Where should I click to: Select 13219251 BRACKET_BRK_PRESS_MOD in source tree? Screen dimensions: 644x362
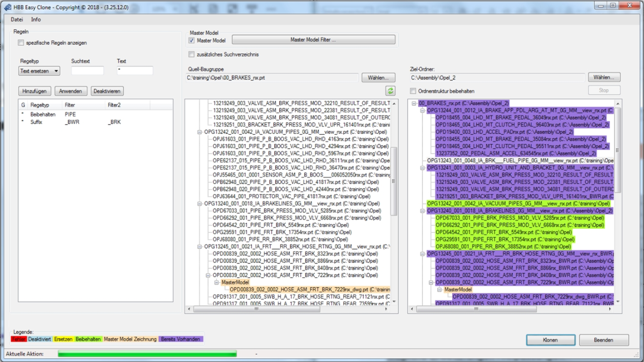302,125
